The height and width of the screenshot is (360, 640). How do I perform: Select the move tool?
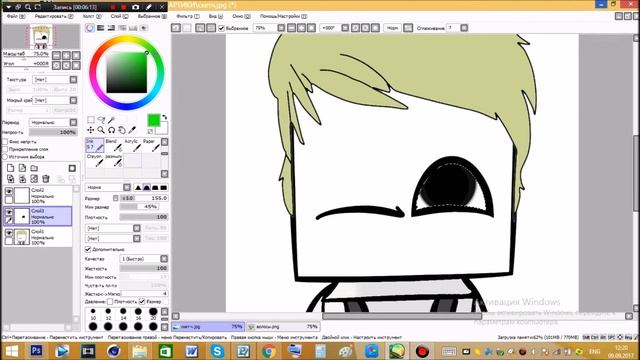tap(91, 130)
